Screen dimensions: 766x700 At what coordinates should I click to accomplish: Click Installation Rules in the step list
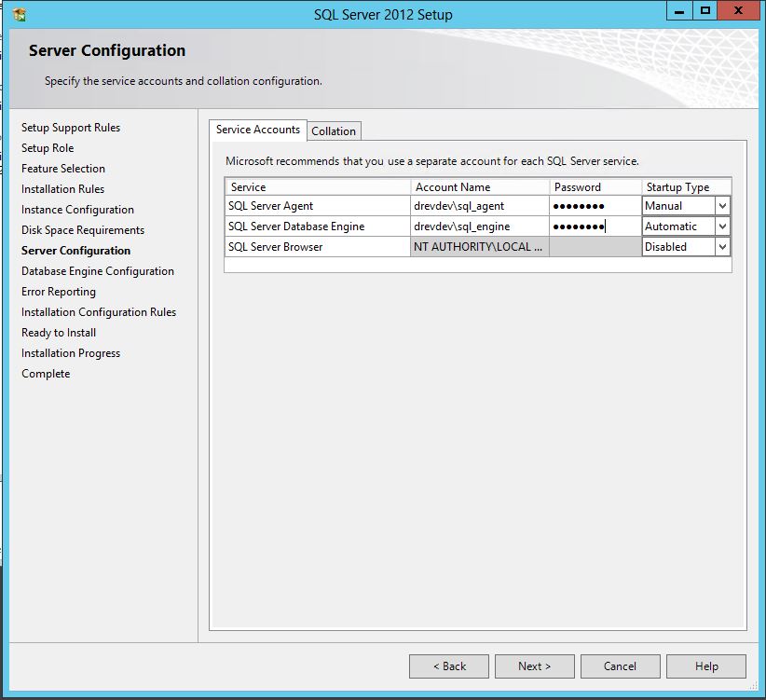pyautogui.click(x=62, y=189)
